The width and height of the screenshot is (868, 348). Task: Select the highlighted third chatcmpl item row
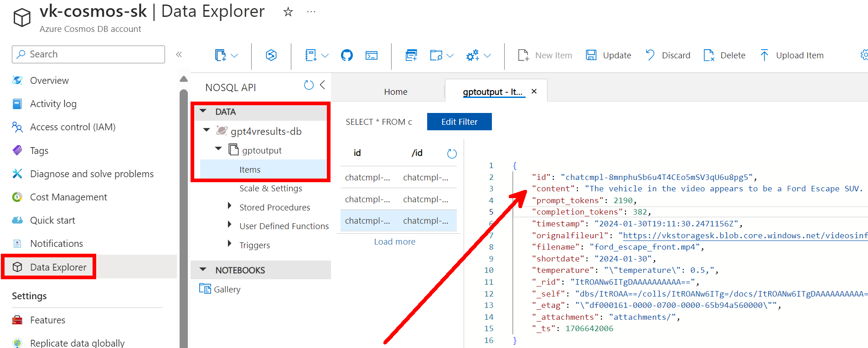[398, 220]
